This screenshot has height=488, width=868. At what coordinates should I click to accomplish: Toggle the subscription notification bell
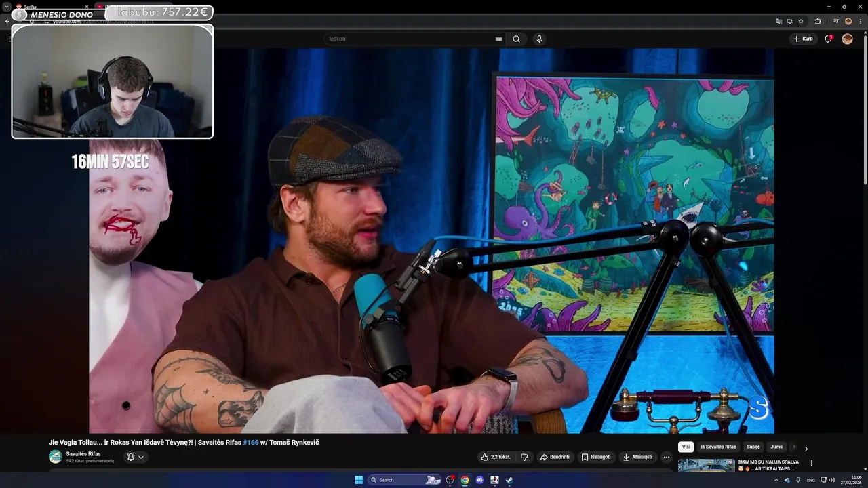pos(131,457)
